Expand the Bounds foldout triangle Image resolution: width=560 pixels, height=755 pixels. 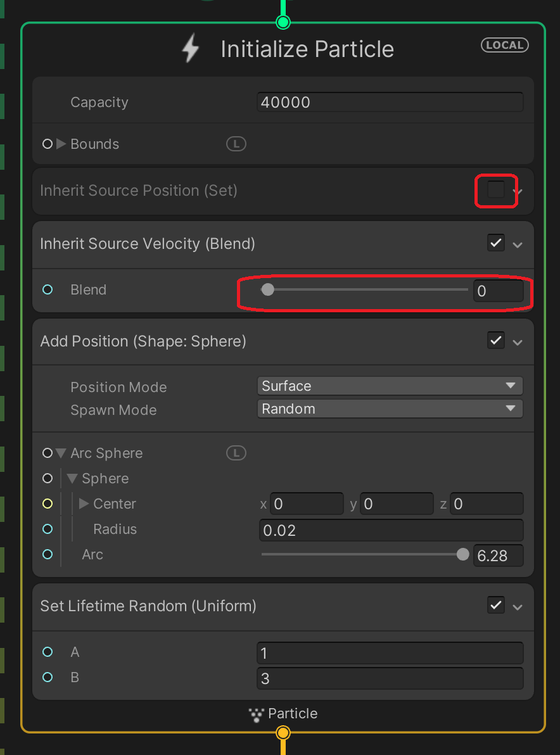[x=61, y=144]
